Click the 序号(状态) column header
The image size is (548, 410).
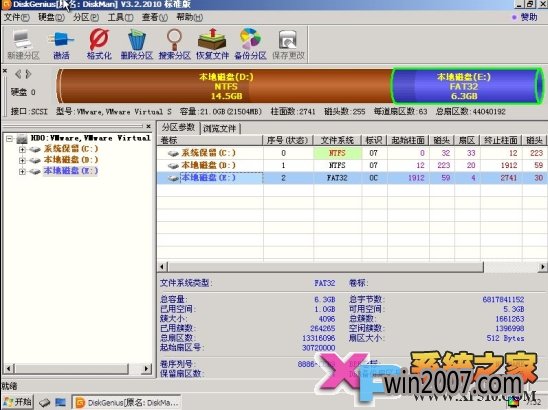click(288, 141)
